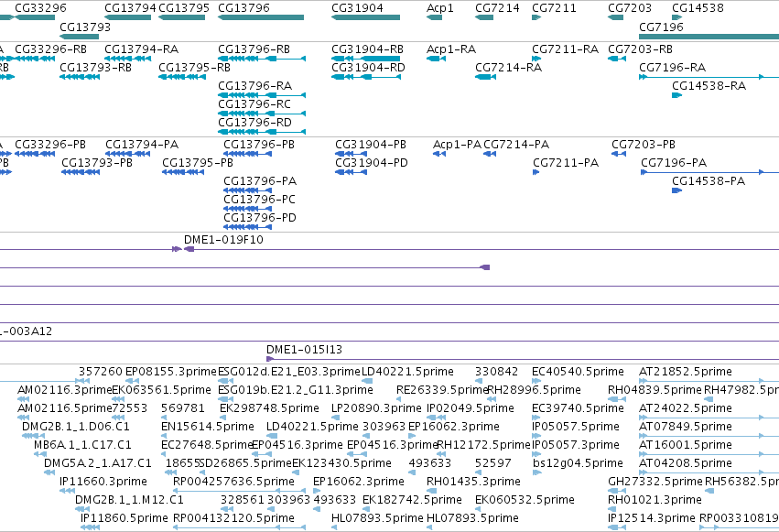Image resolution: width=779 pixels, height=532 pixels.
Task: Select the DME1-019F10 BAC clone label
Action: [x=223, y=240]
